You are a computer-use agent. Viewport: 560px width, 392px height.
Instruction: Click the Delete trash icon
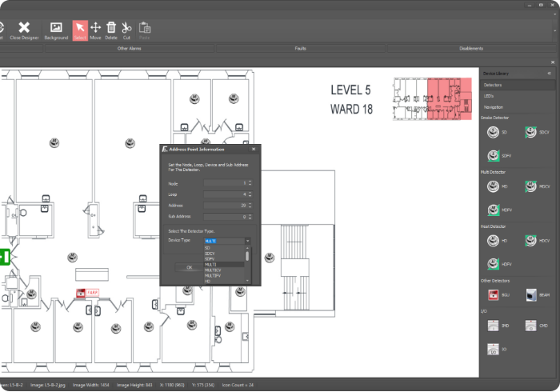[111, 30]
